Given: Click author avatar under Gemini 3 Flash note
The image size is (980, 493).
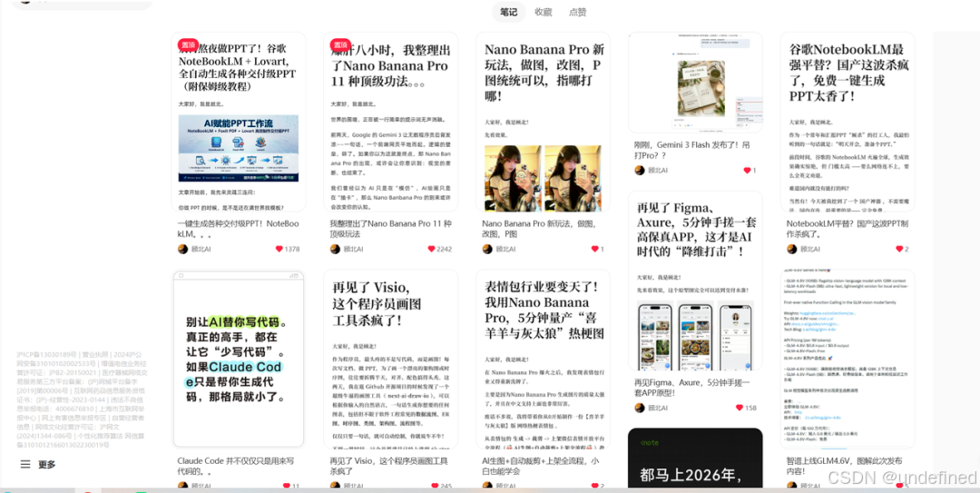Looking at the screenshot, I should pos(640,170).
